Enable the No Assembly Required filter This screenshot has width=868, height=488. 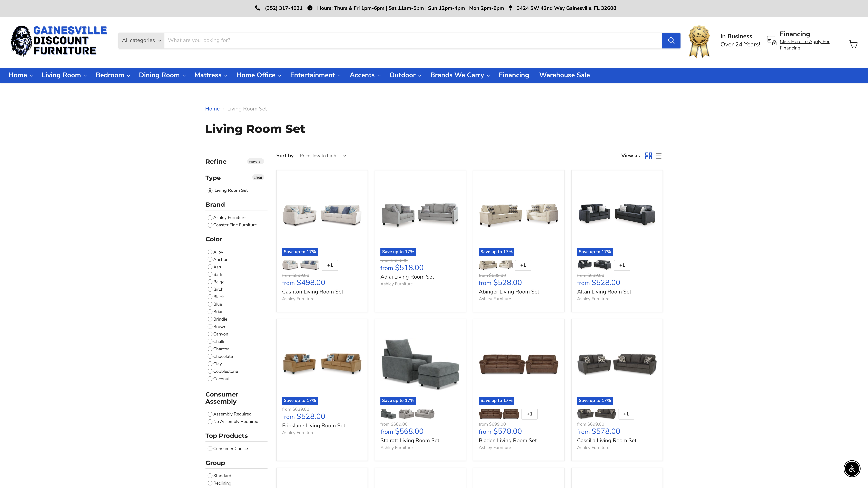[210, 421]
